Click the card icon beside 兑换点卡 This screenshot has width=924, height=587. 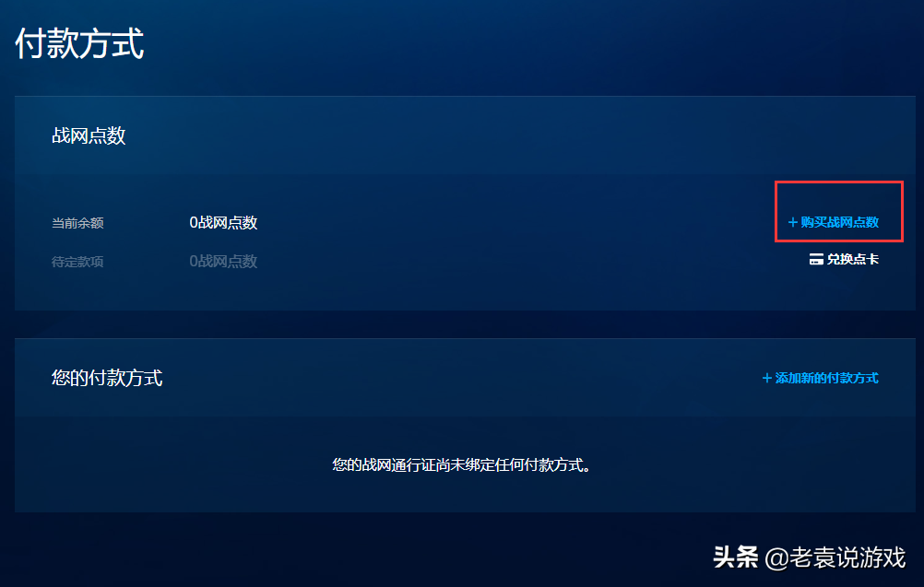coord(816,259)
